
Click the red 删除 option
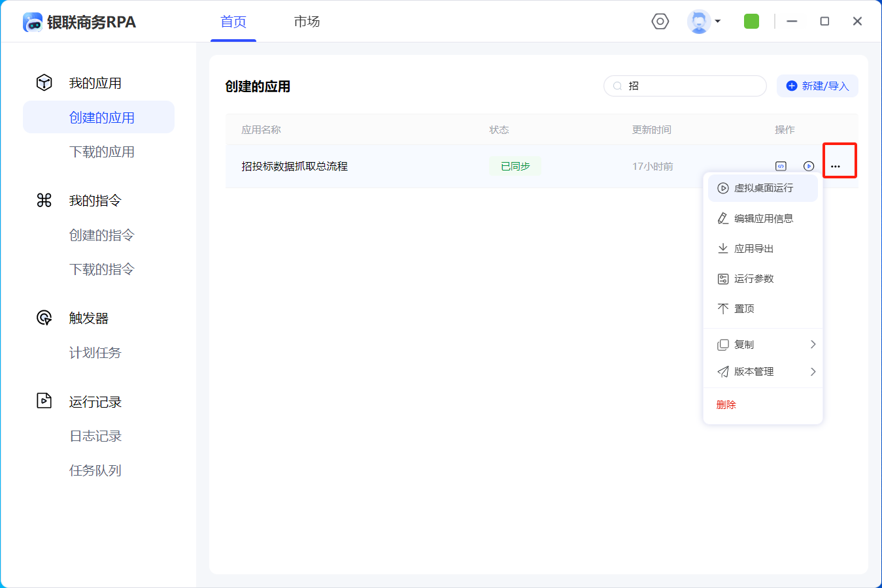click(726, 404)
